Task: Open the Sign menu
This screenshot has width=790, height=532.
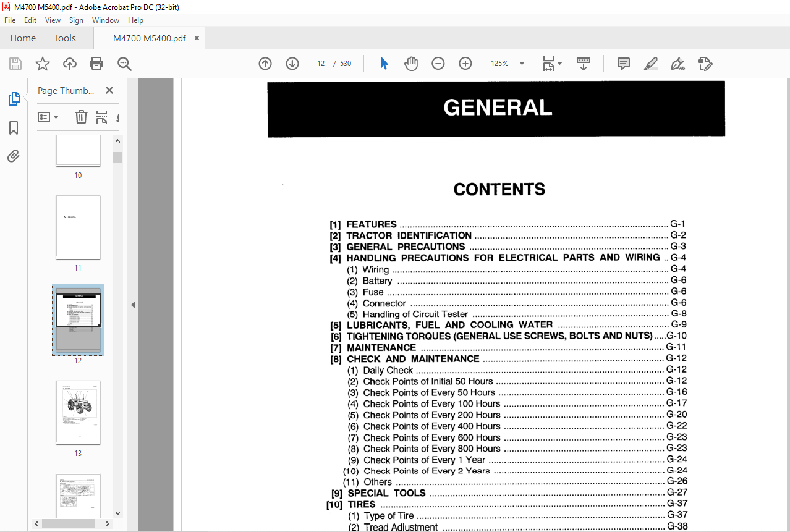Action: [76, 20]
